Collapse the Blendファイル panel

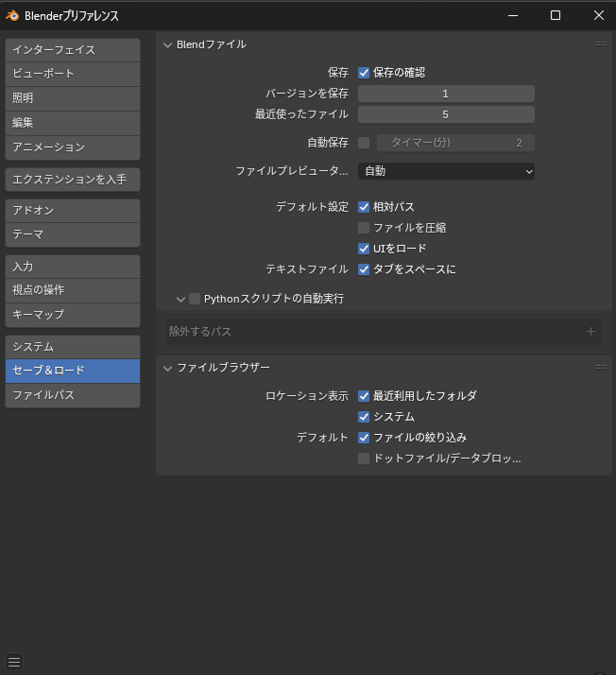168,44
